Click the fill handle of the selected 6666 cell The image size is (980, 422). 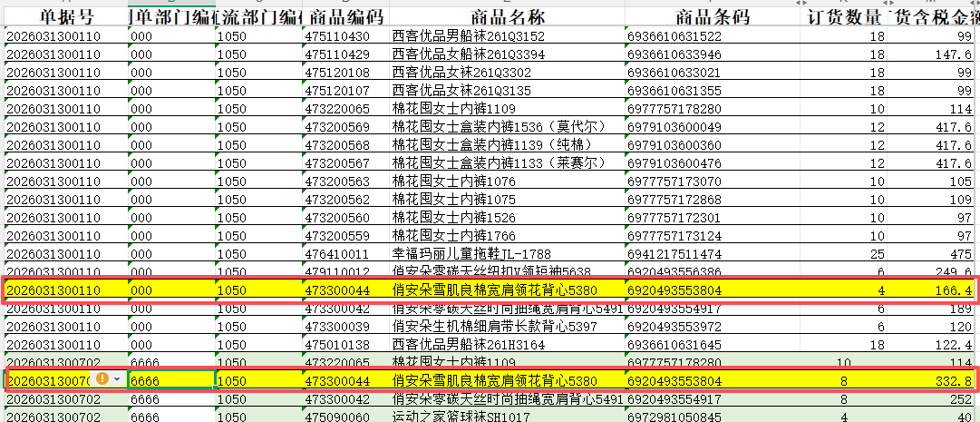pos(215,389)
